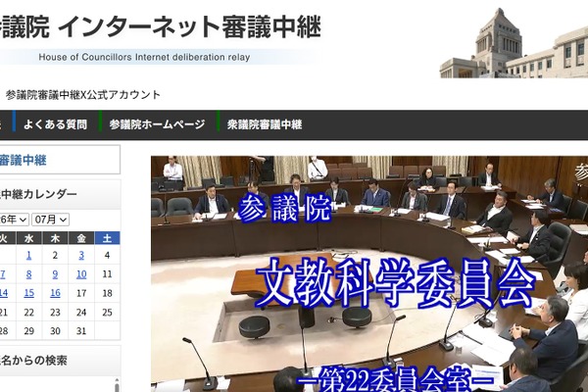Viewport: 588px width, 392px height.
Task: Click the 審議中継 sidebar heading
Action: pos(24,161)
